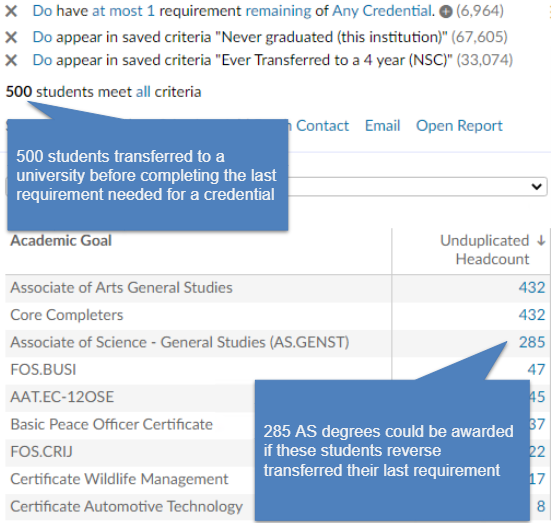Open headcount 432 for Core Completers
Viewport: 551px width, 523px height.
click(532, 315)
